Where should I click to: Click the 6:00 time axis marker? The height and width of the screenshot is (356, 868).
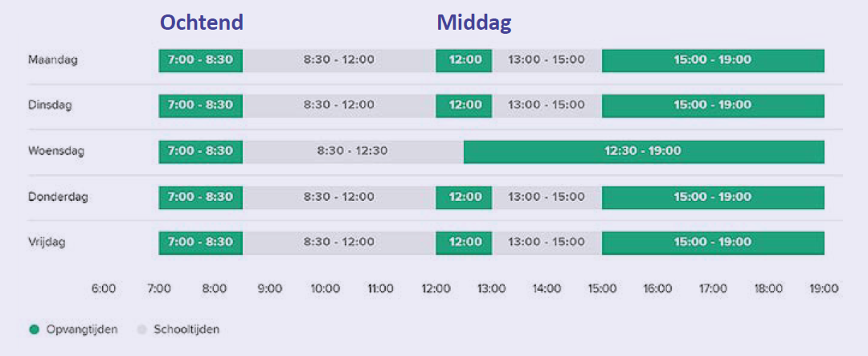(104, 288)
